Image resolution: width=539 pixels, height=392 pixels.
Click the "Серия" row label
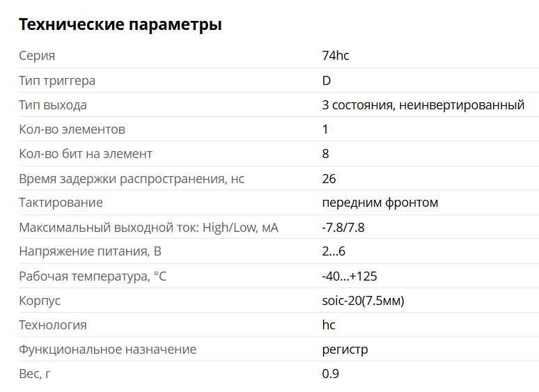point(37,56)
